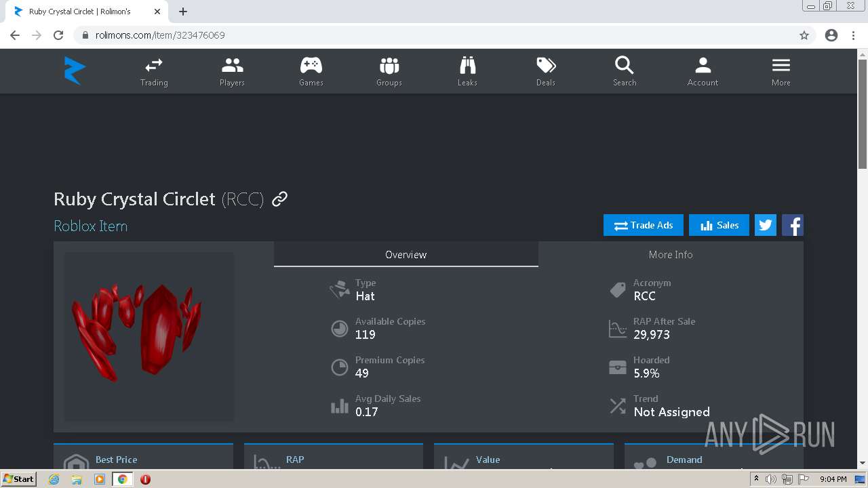Share on Twitter icon
This screenshot has width=868, height=488.
766,225
